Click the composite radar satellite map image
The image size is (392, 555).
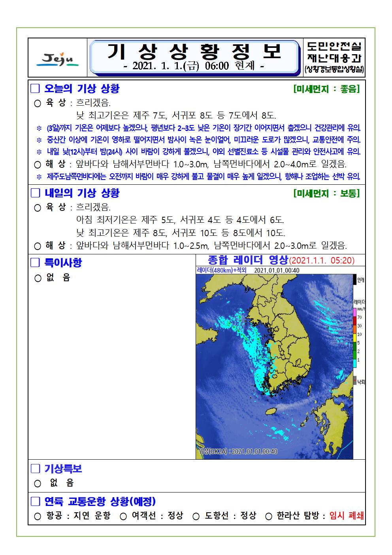coord(275,366)
